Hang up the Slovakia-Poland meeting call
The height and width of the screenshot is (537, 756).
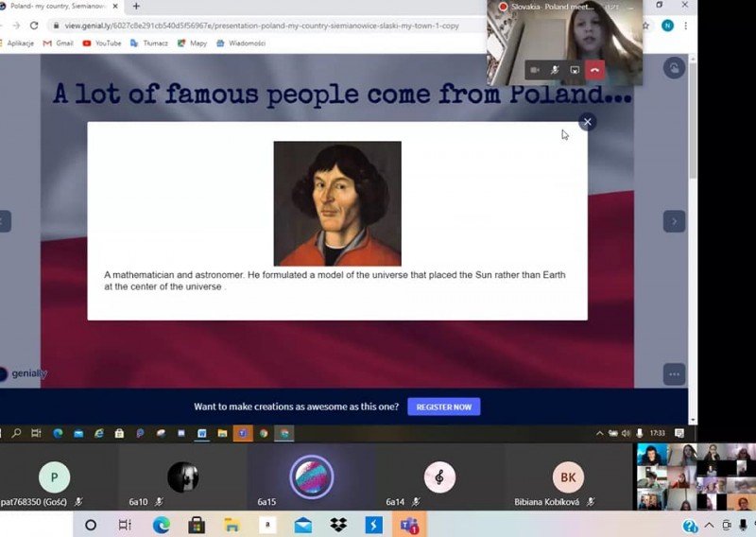[x=594, y=70]
